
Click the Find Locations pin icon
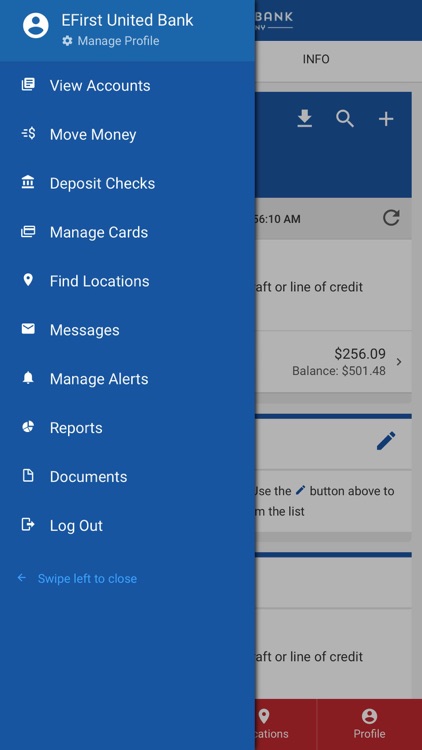[x=28, y=280]
